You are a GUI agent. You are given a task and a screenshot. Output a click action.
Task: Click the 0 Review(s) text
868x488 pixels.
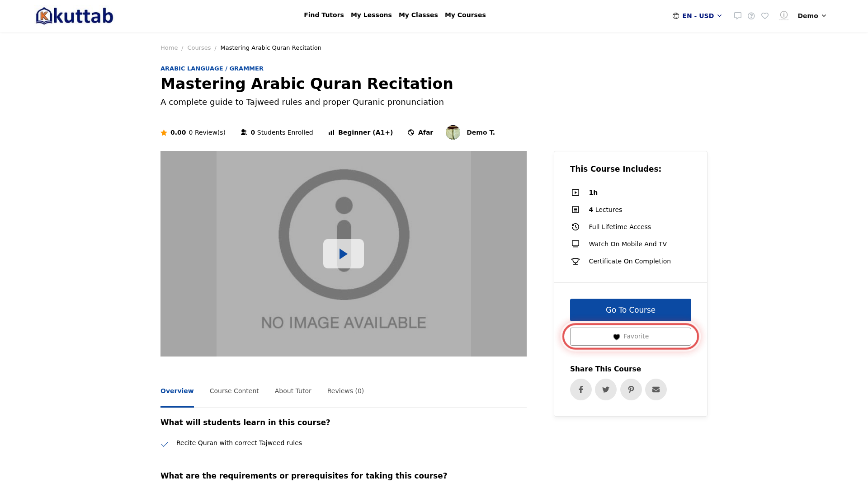pyautogui.click(x=207, y=132)
